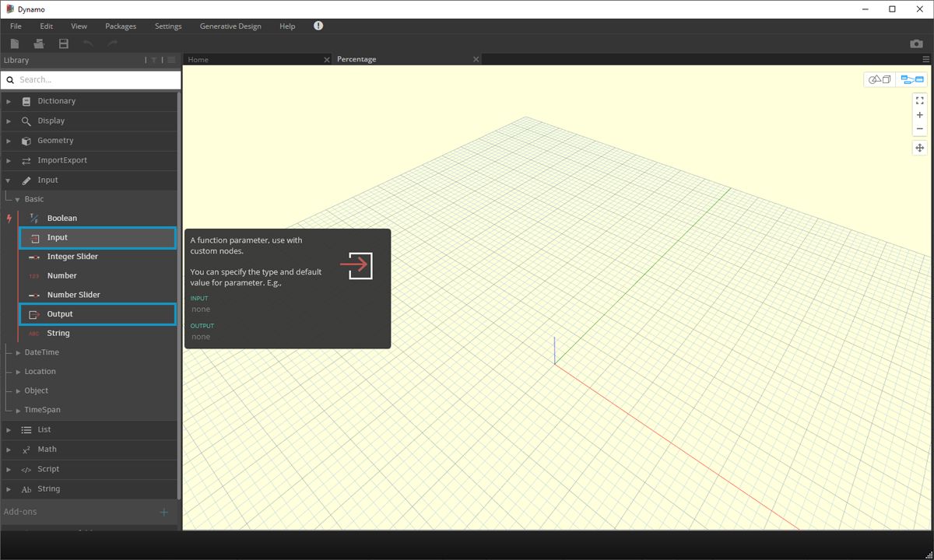Toggle the Library filter funnel icon
Image resolution: width=934 pixels, height=560 pixels.
154,60
